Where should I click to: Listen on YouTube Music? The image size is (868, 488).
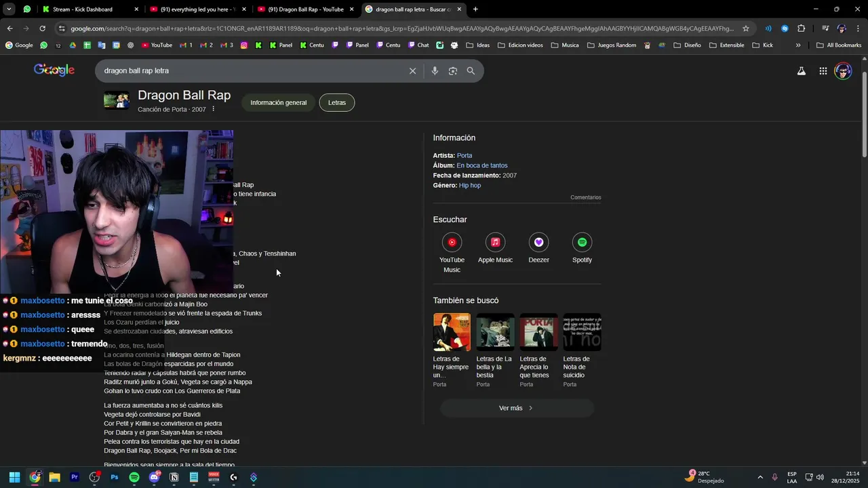pyautogui.click(x=452, y=251)
